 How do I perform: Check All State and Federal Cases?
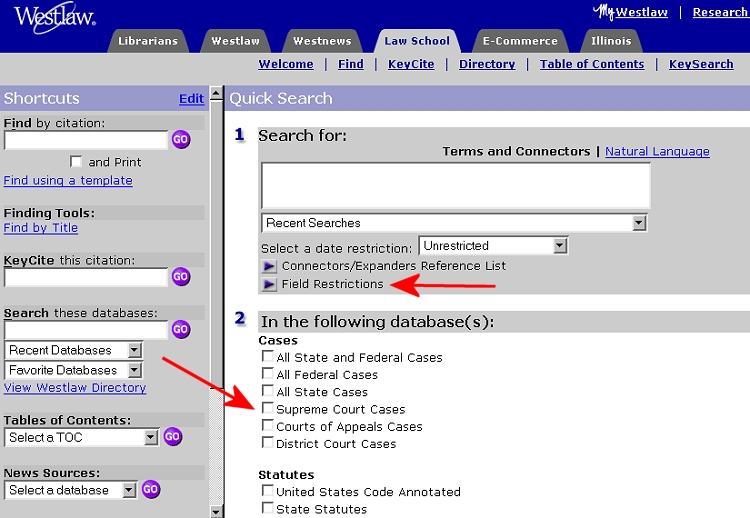[x=268, y=356]
